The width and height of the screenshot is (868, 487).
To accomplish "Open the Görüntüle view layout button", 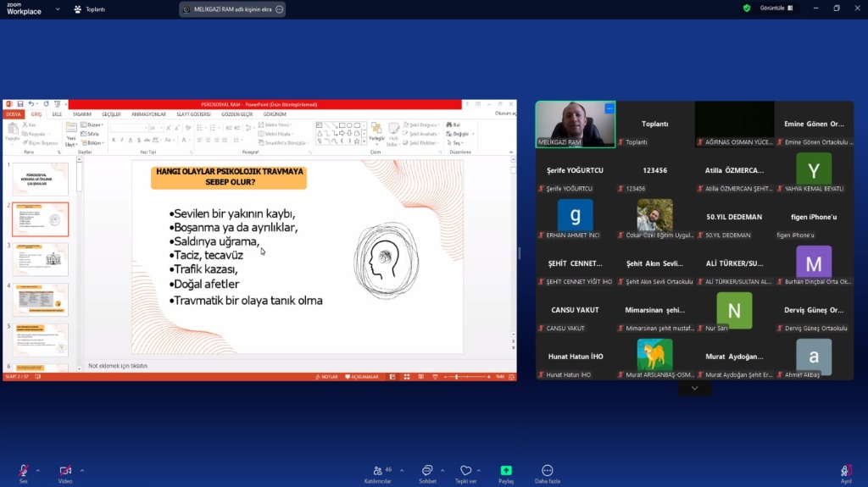I will point(777,8).
